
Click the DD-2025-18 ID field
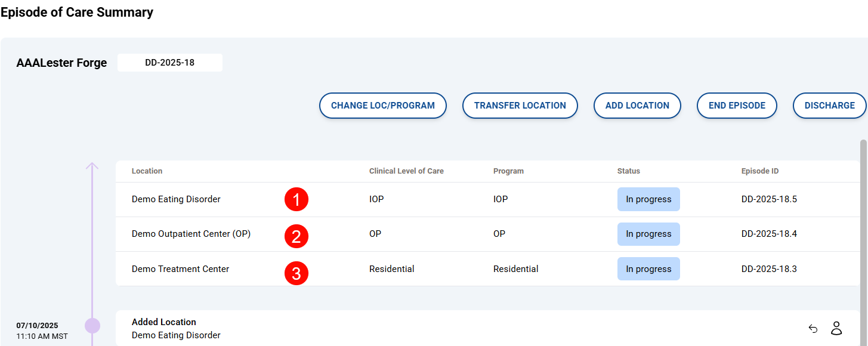(170, 63)
